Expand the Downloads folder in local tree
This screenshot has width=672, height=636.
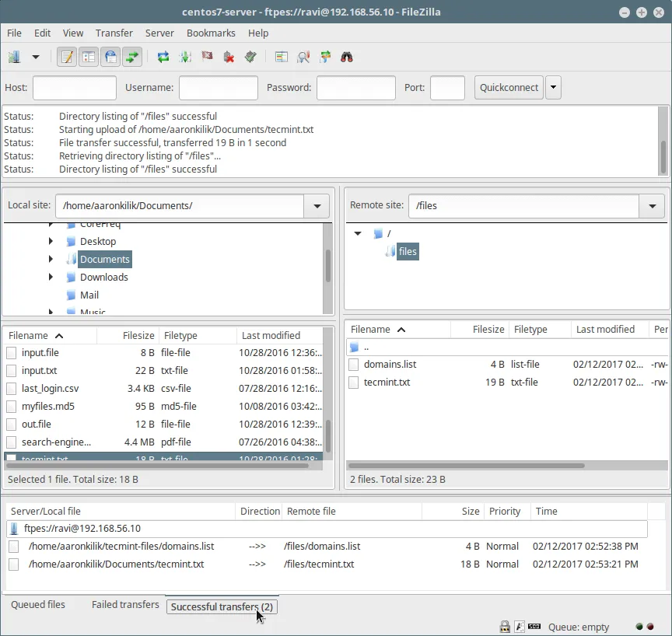(x=51, y=278)
